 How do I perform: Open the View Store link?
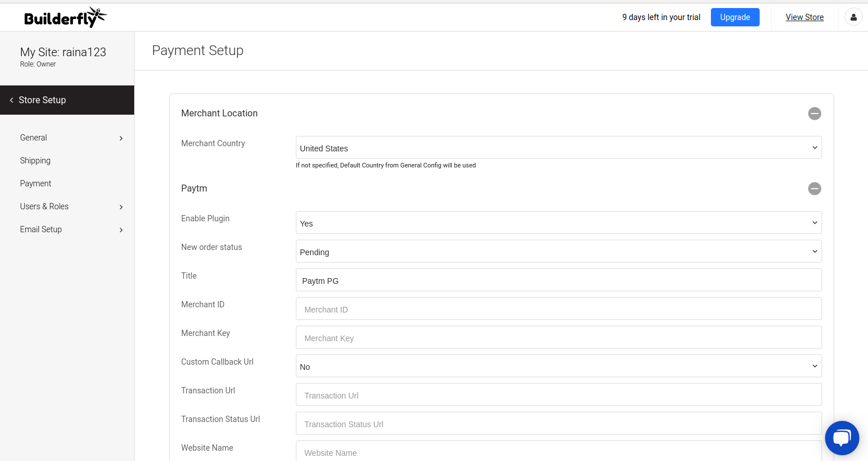point(804,17)
